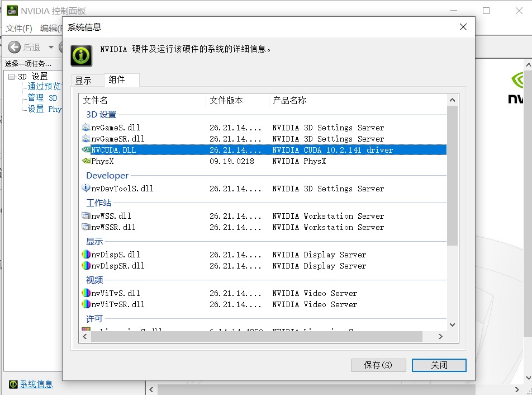The height and width of the screenshot is (395, 532).
Task: Click the component list vertical scrollbar thumb
Action: 452,176
